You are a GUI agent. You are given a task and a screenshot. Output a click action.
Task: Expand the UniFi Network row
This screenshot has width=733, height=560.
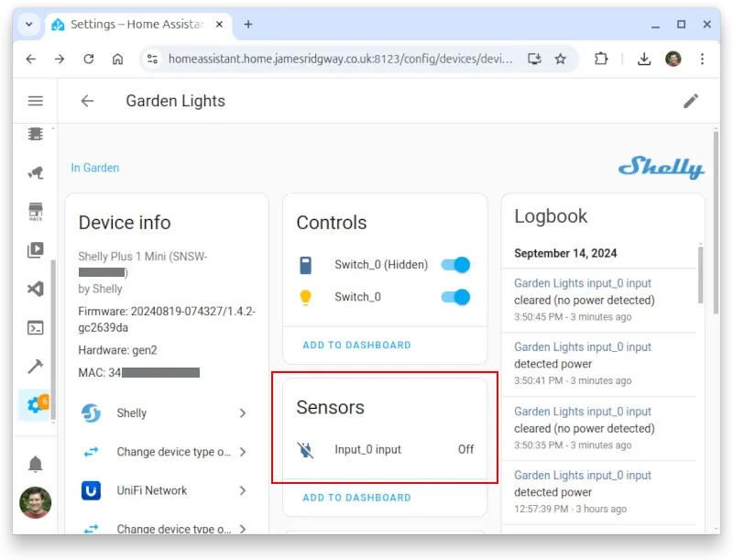point(243,490)
